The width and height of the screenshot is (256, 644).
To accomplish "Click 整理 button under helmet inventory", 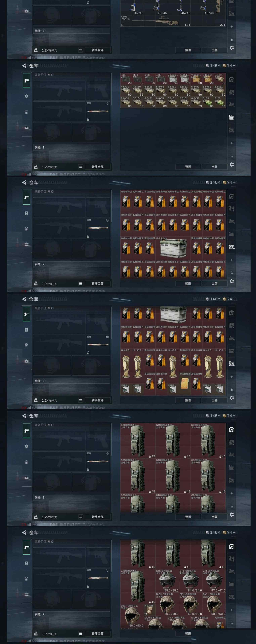I will tap(188, 633).
